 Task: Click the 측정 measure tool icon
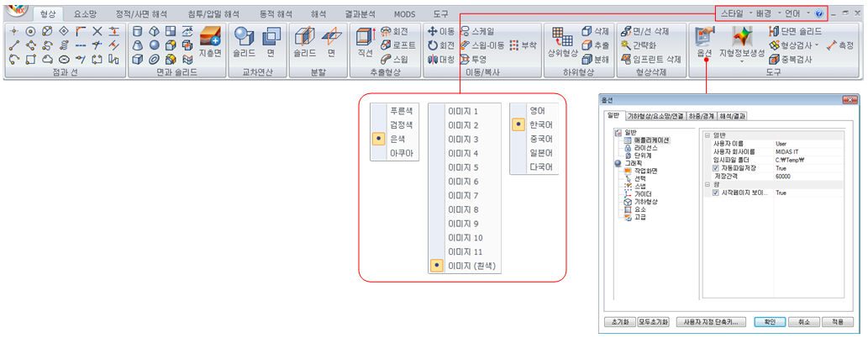pos(840,45)
